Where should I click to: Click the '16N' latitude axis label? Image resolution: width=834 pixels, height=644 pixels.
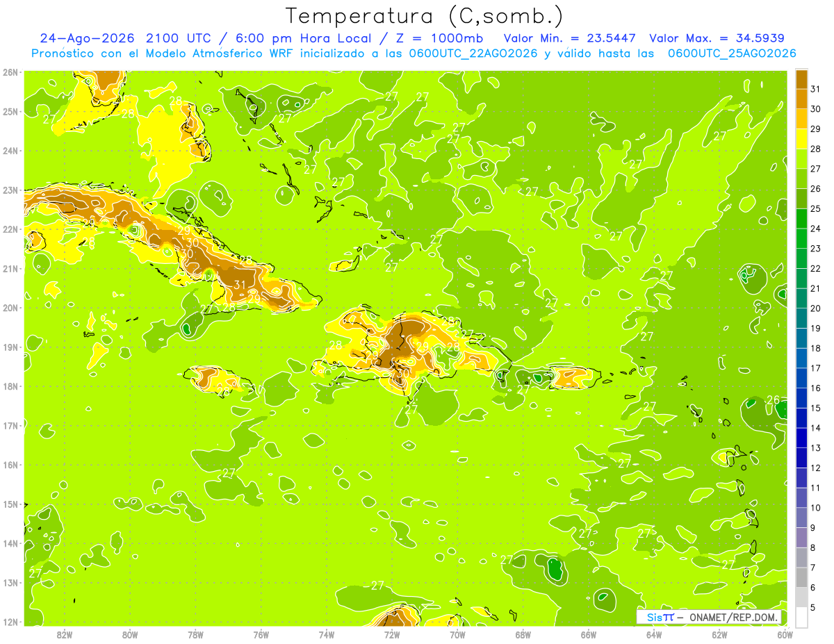(x=10, y=465)
